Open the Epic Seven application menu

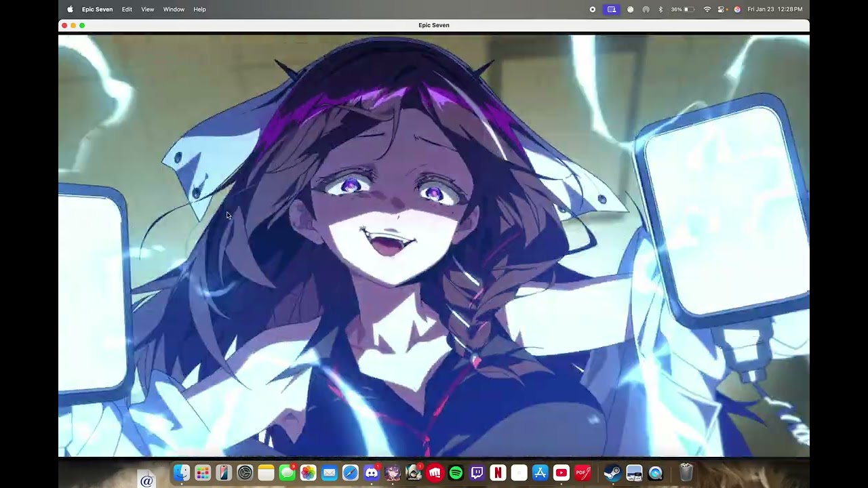[x=97, y=9]
